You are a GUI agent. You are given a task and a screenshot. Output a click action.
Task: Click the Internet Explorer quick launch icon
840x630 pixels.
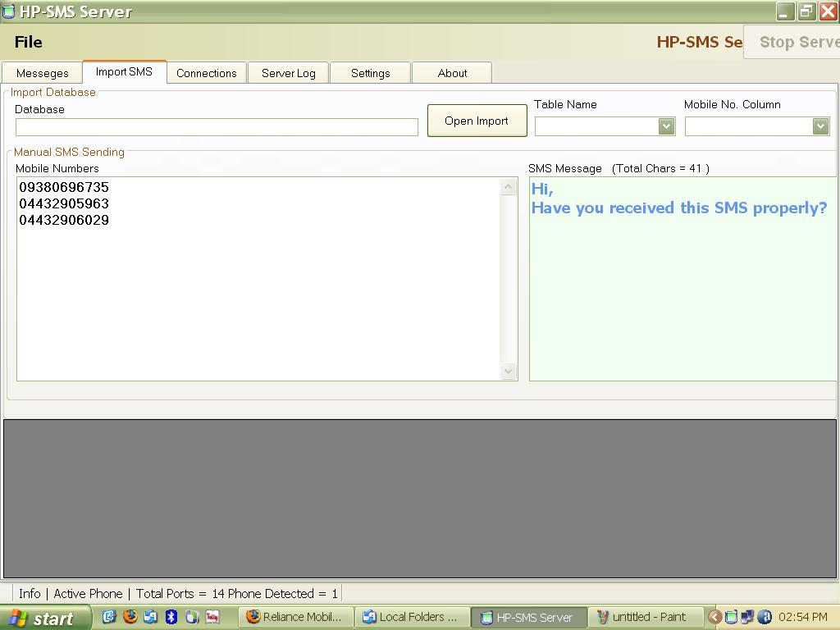pos(109,617)
